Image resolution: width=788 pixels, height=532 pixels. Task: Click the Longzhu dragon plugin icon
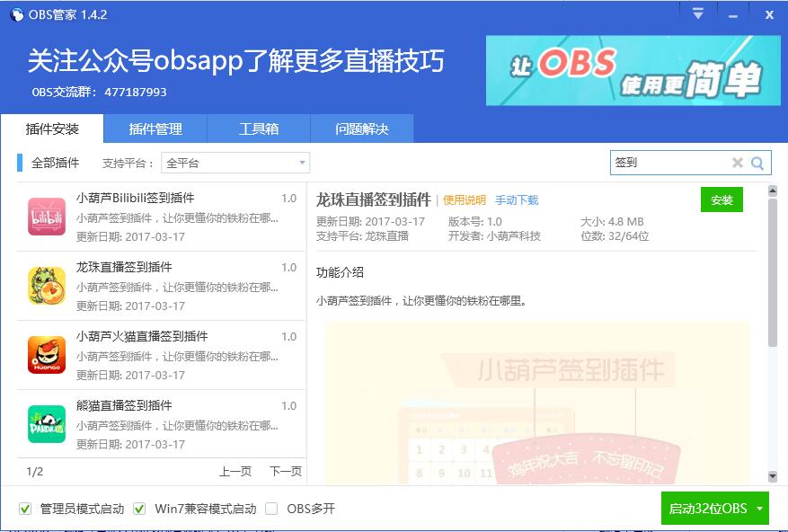[x=46, y=286]
